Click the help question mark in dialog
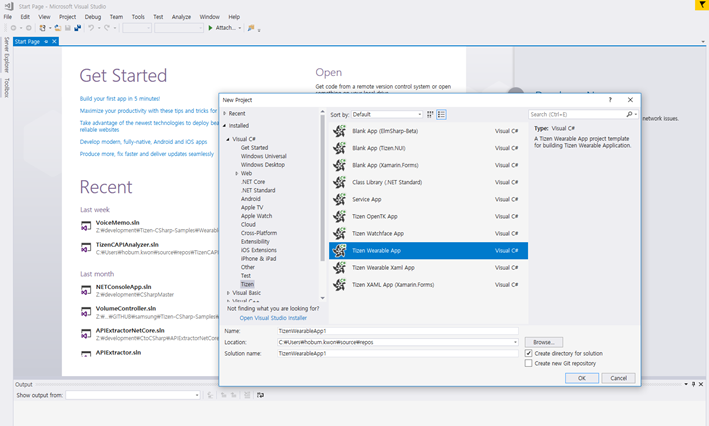Screen dimensions: 709x426 tap(610, 100)
